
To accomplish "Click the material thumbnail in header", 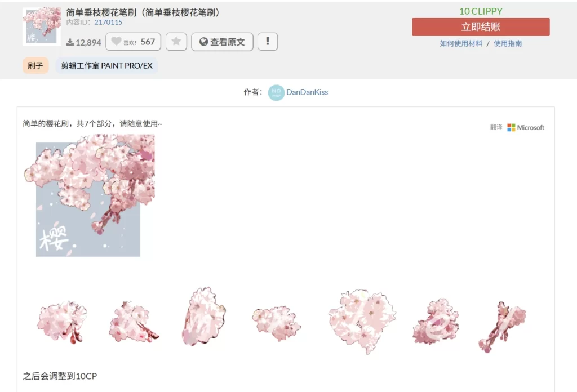I will pos(42,26).
